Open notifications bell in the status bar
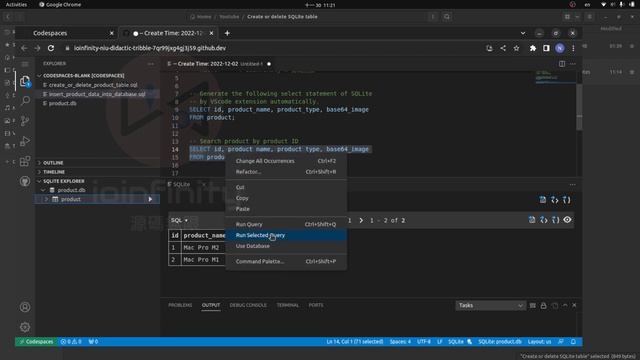The height and width of the screenshot is (360, 640). 573,342
